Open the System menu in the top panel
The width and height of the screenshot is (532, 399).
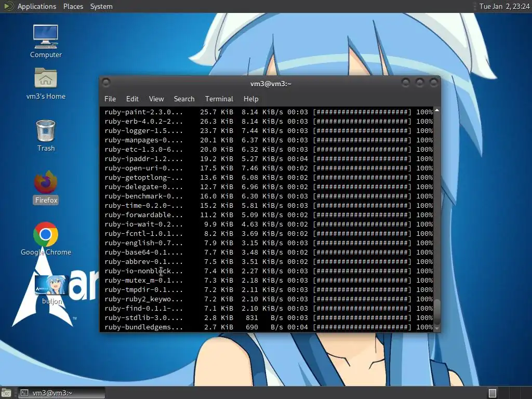pos(101,6)
